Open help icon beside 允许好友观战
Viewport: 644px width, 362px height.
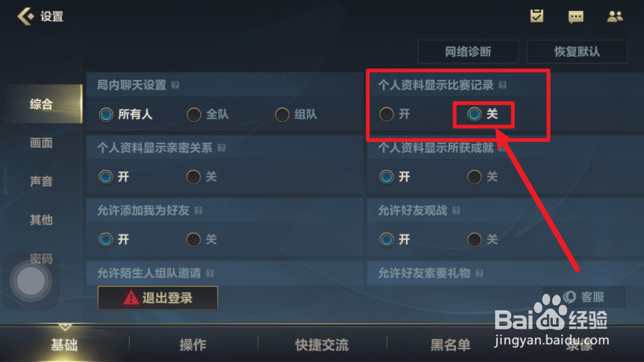coord(456,210)
